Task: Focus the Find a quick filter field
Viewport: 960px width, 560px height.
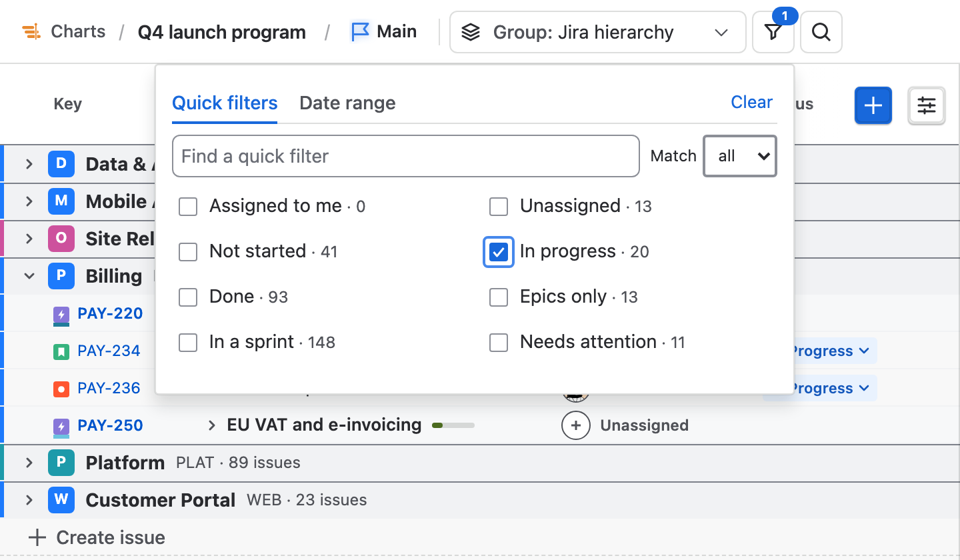Action: point(406,156)
